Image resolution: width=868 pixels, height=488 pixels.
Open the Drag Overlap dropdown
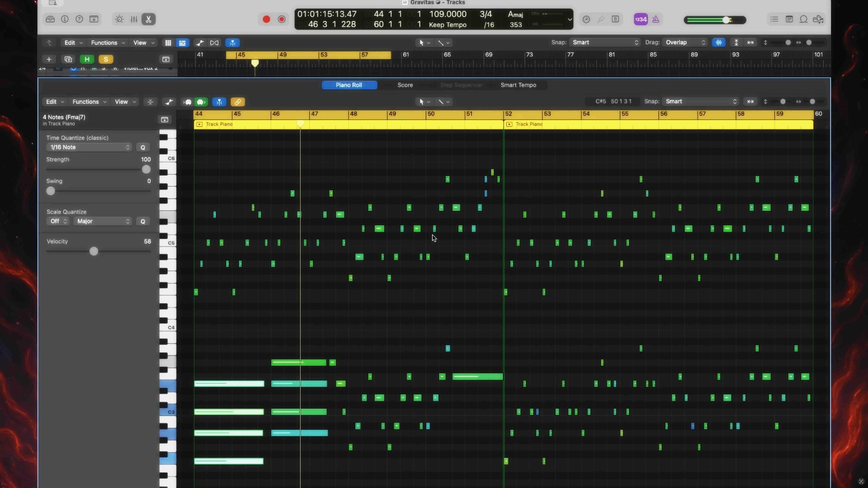[685, 42]
